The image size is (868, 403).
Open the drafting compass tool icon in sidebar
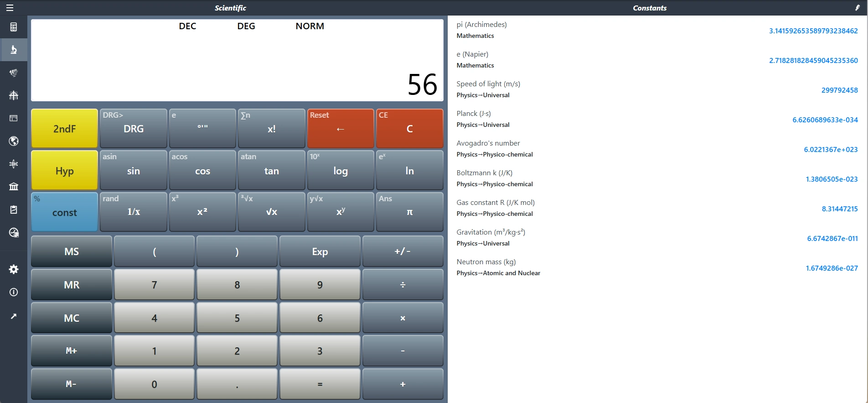[14, 95]
